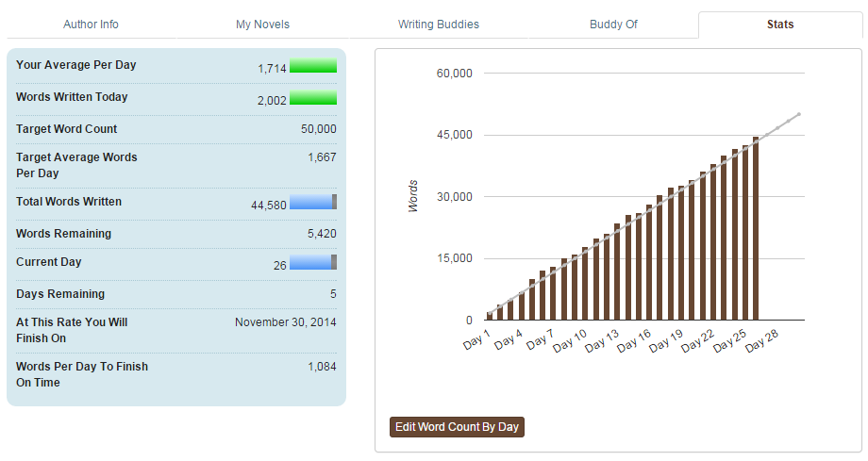Screen dimensions: 868x461
Task: Click the blue Total Words Written progress bar
Action: (312, 202)
